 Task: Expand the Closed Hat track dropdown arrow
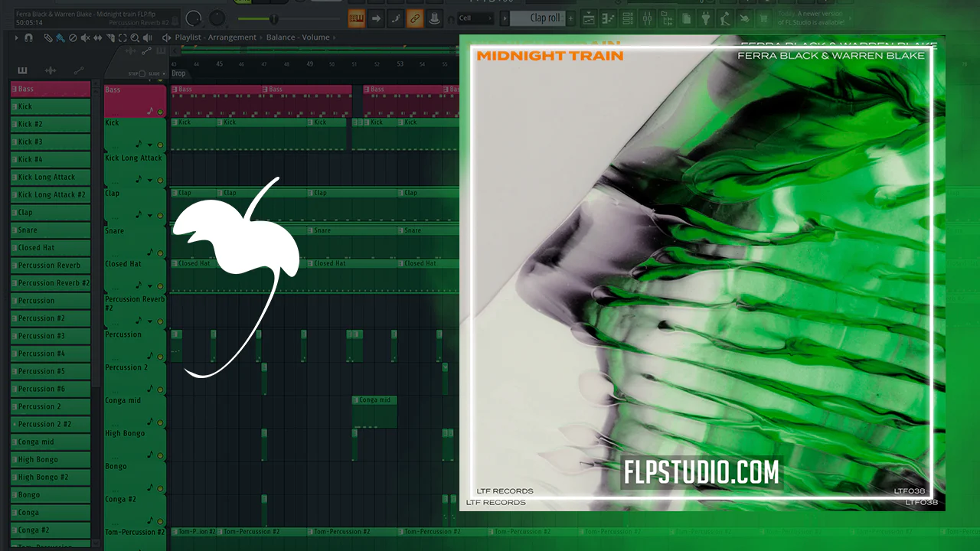tap(150, 285)
